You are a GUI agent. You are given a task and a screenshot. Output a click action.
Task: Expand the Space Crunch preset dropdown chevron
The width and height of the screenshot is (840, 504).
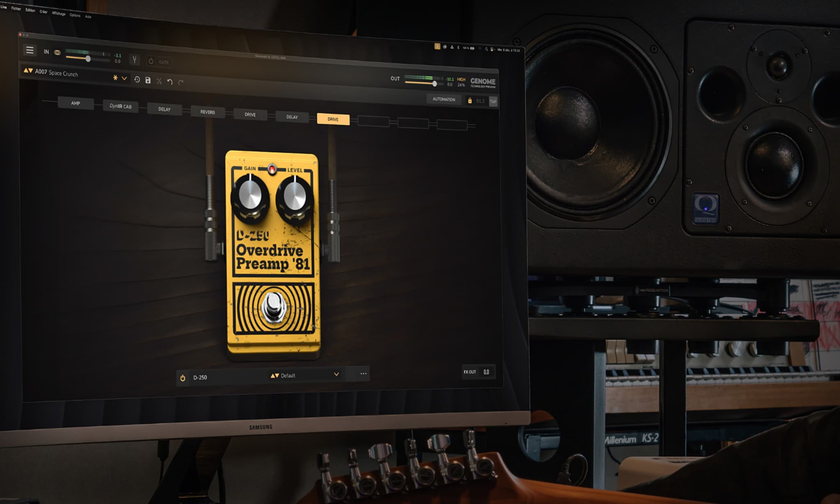pyautogui.click(x=124, y=78)
